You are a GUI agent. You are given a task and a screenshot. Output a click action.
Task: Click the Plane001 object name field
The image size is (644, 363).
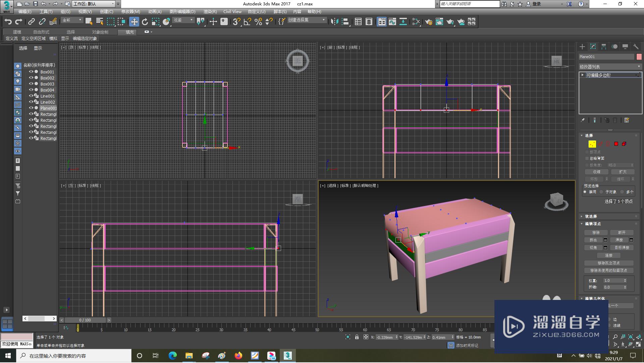tap(606, 57)
